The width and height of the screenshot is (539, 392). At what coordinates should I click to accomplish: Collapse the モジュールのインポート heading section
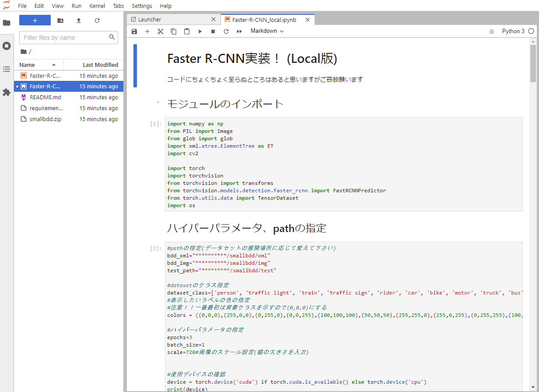pyautogui.click(x=158, y=102)
